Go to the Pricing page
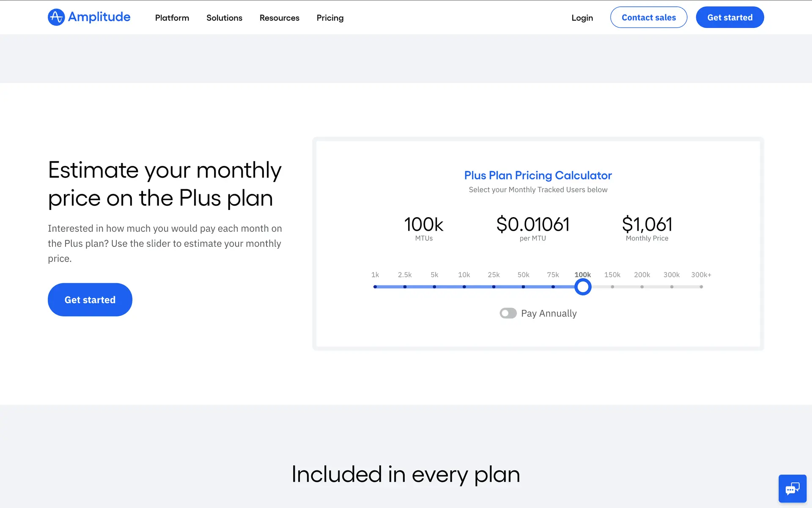This screenshot has height=508, width=812. point(330,18)
